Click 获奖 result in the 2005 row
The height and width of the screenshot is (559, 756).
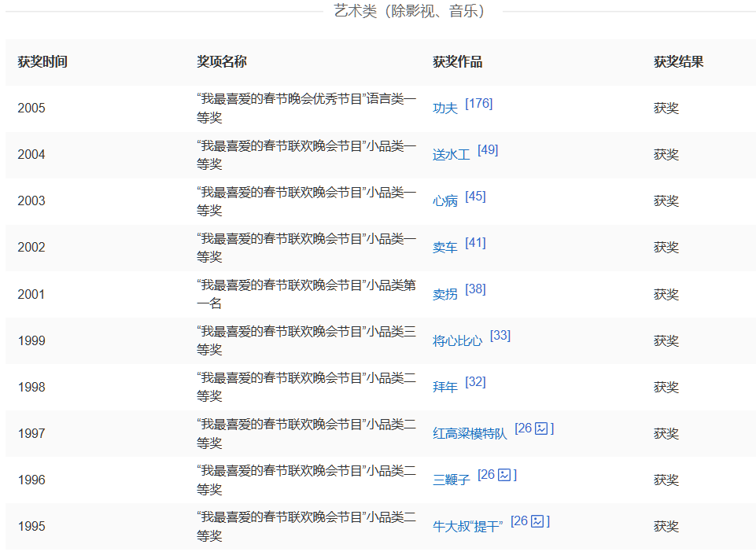[x=666, y=108]
